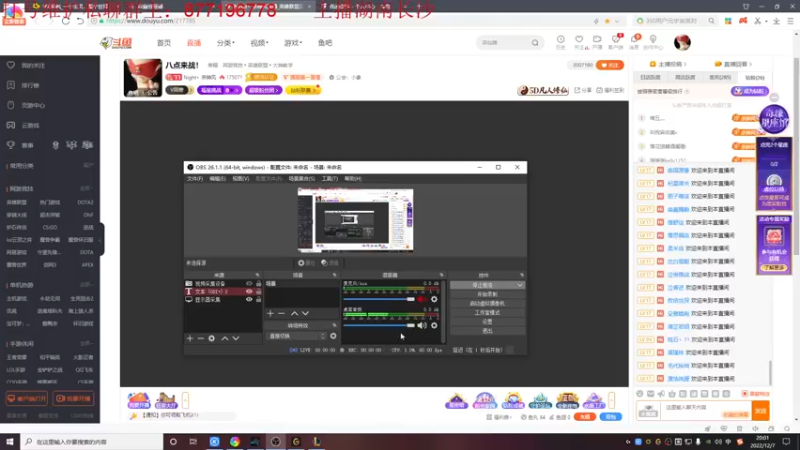Click the user avatar in Douyu header

tap(682, 42)
